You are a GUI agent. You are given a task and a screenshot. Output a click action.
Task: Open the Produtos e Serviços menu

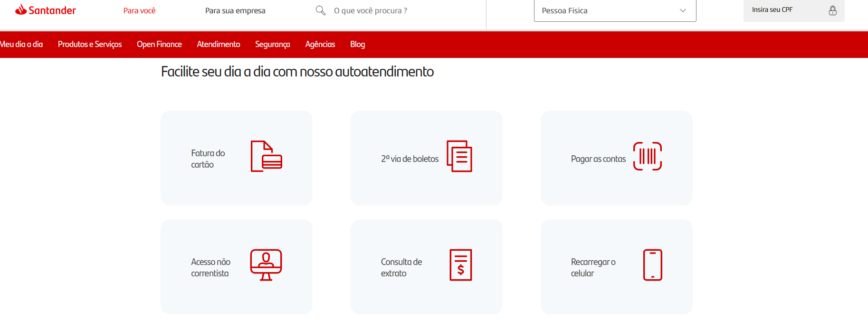[90, 44]
